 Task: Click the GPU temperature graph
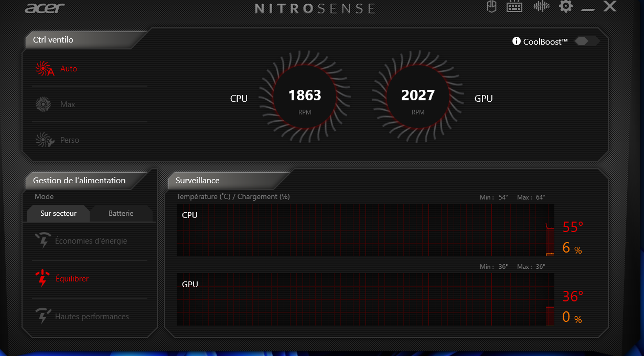(366, 299)
